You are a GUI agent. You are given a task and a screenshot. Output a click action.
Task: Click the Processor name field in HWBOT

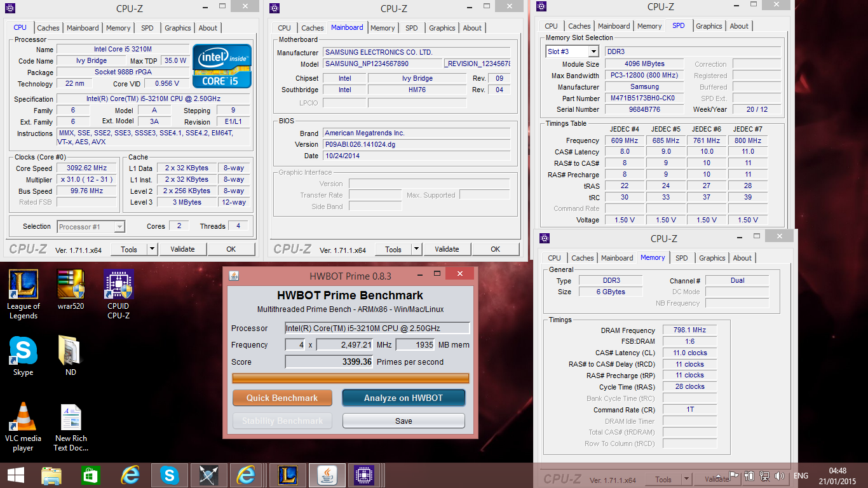tap(377, 328)
